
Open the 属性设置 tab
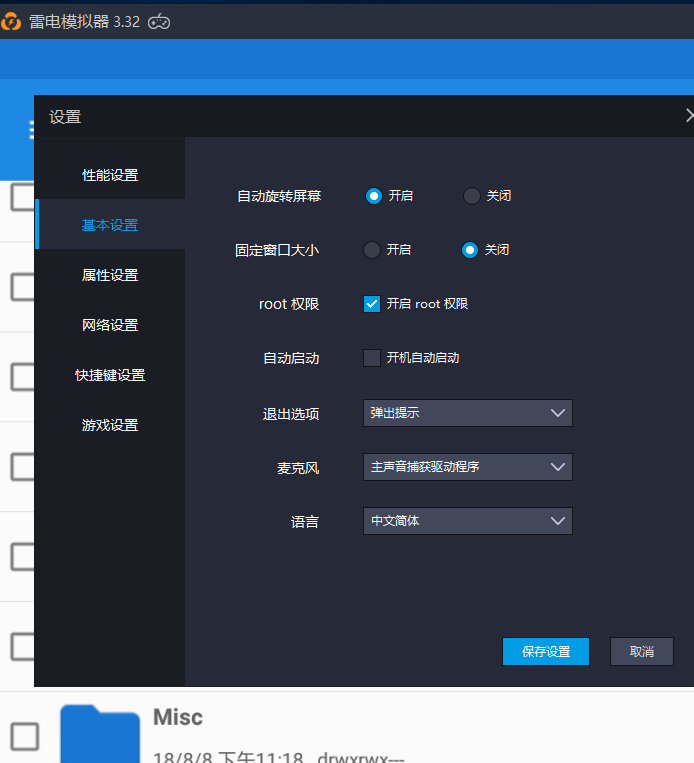[110, 275]
